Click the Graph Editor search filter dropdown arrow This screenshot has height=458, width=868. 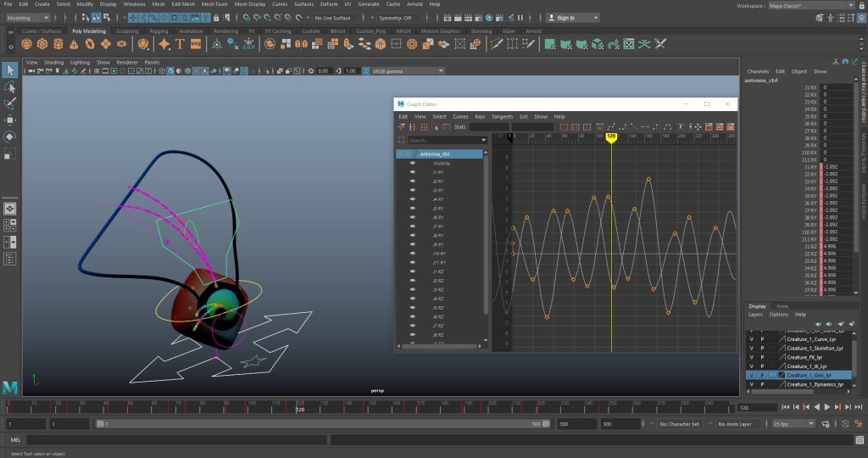click(484, 140)
